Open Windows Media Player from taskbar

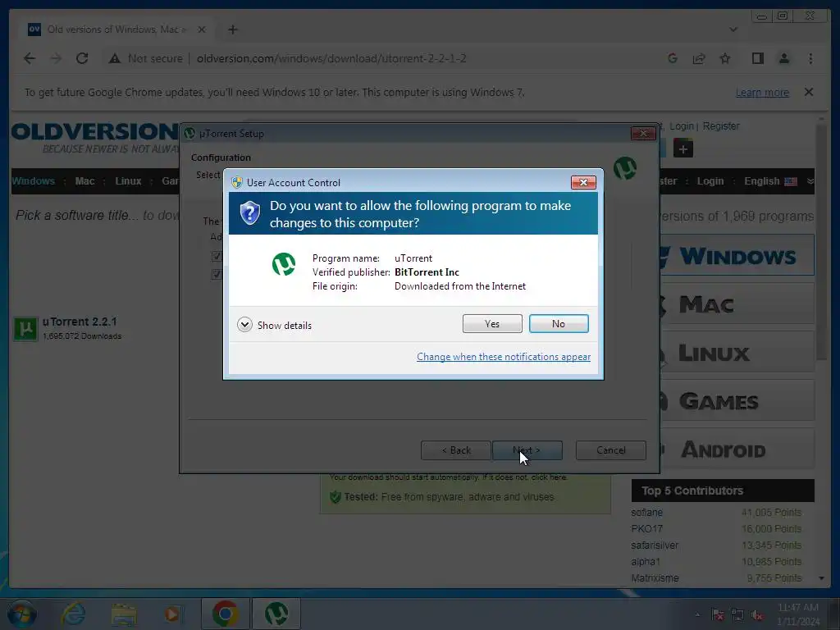point(173,614)
